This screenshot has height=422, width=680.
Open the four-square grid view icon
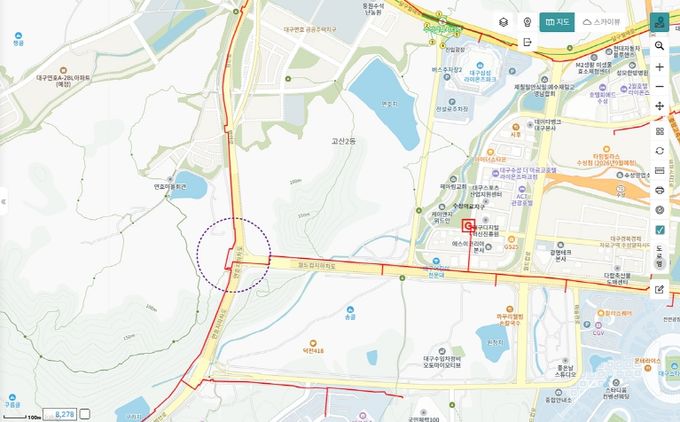tap(660, 131)
